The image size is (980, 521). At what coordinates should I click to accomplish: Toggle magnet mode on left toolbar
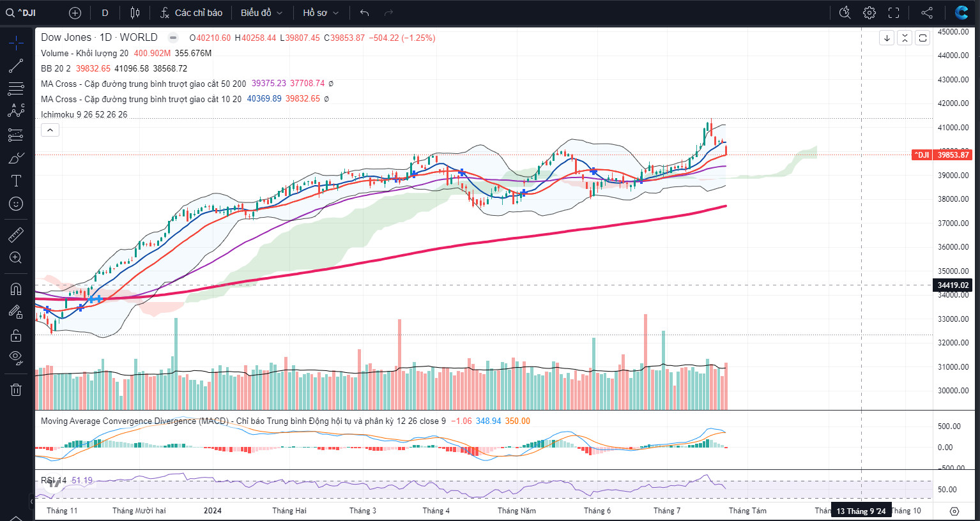tap(16, 289)
